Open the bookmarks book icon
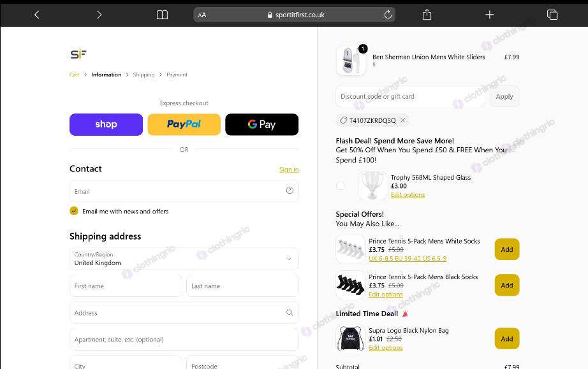The width and height of the screenshot is (588, 369). pyautogui.click(x=162, y=15)
